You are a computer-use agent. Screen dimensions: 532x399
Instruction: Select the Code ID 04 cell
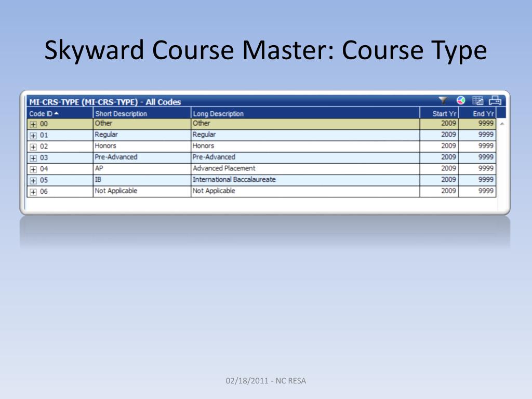[60, 169]
